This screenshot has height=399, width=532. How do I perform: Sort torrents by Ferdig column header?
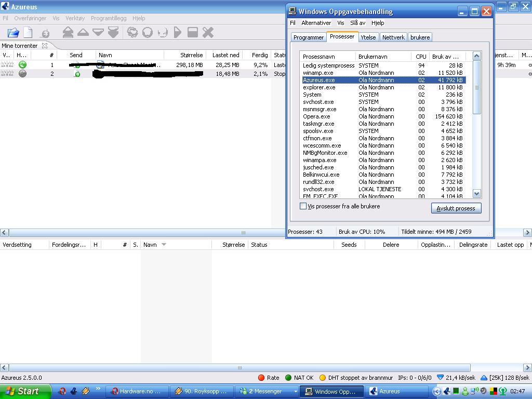(256, 55)
